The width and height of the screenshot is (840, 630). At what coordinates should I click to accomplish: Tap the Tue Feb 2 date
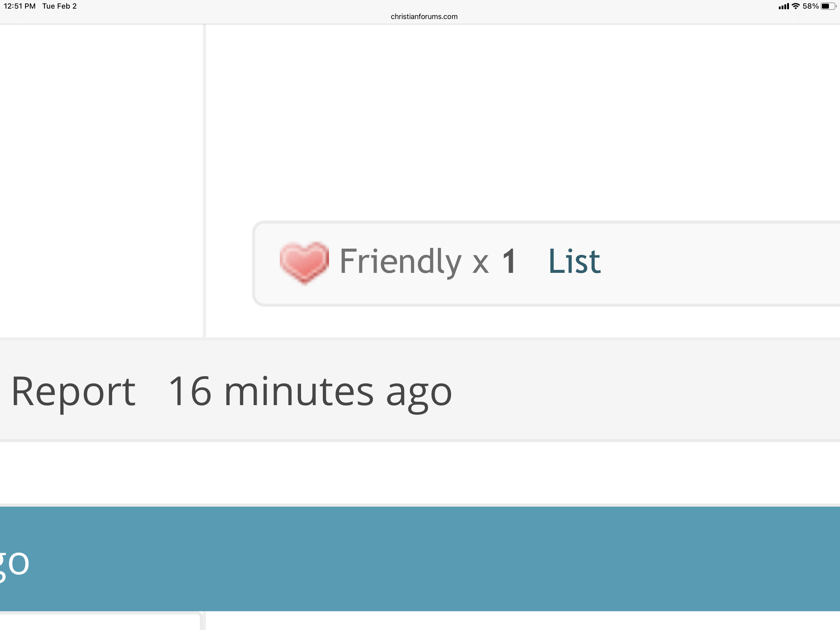pyautogui.click(x=59, y=6)
